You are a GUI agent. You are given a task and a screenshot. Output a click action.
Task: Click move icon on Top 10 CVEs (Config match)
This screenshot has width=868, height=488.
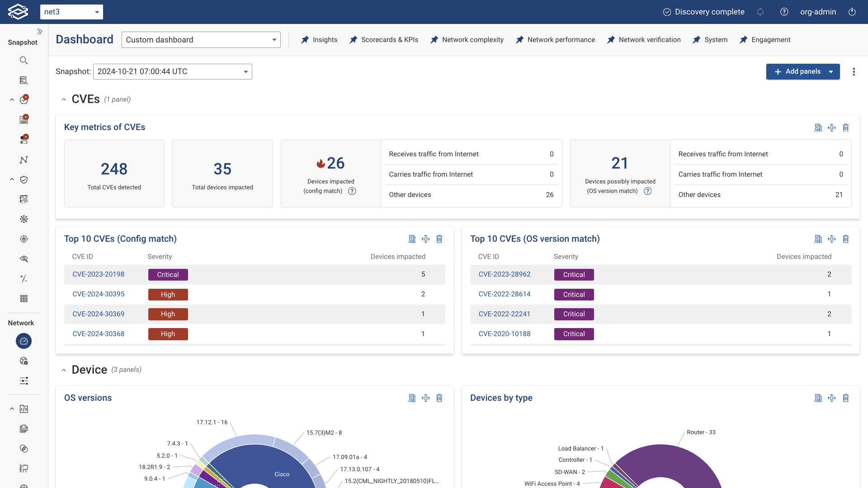click(x=425, y=239)
